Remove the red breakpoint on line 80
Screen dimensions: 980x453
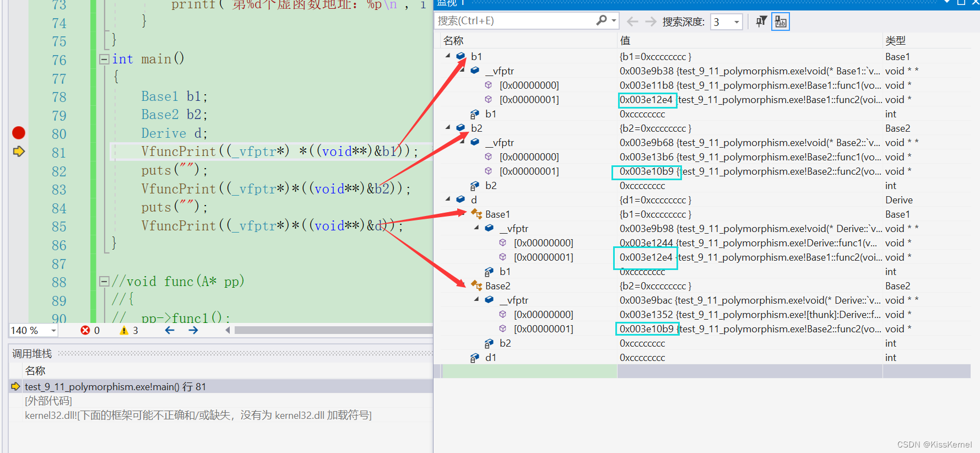pyautogui.click(x=19, y=133)
